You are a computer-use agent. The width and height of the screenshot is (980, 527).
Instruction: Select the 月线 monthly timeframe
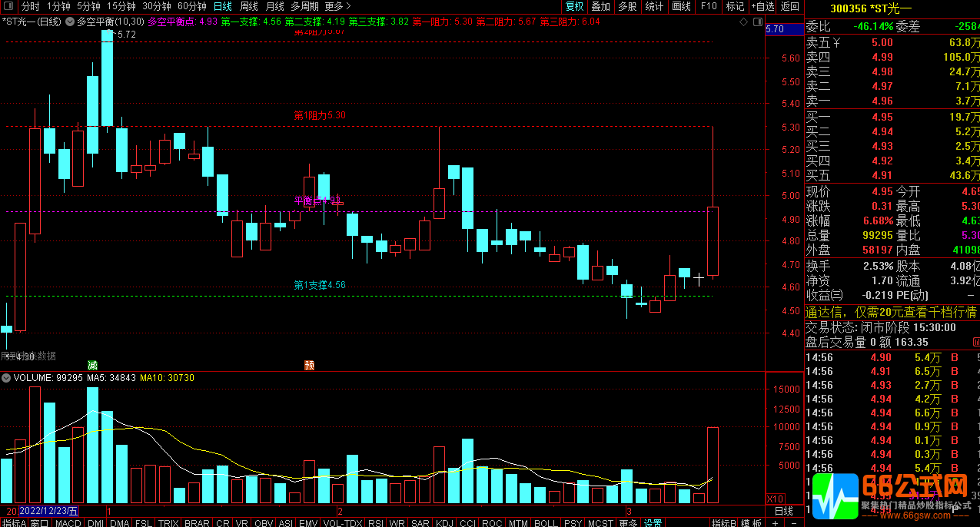[x=275, y=6]
